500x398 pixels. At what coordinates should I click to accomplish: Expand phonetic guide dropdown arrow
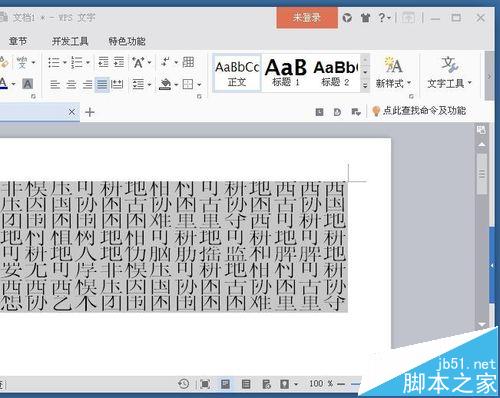(33, 62)
